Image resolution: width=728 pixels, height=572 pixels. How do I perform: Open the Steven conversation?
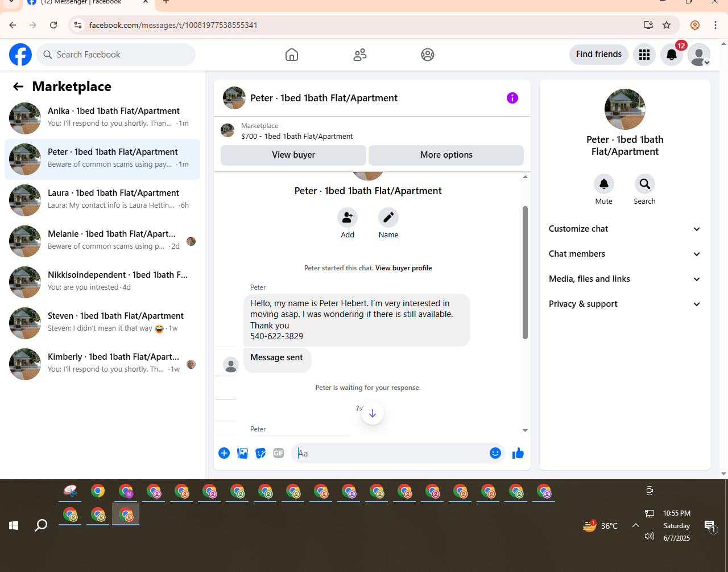coord(102,323)
